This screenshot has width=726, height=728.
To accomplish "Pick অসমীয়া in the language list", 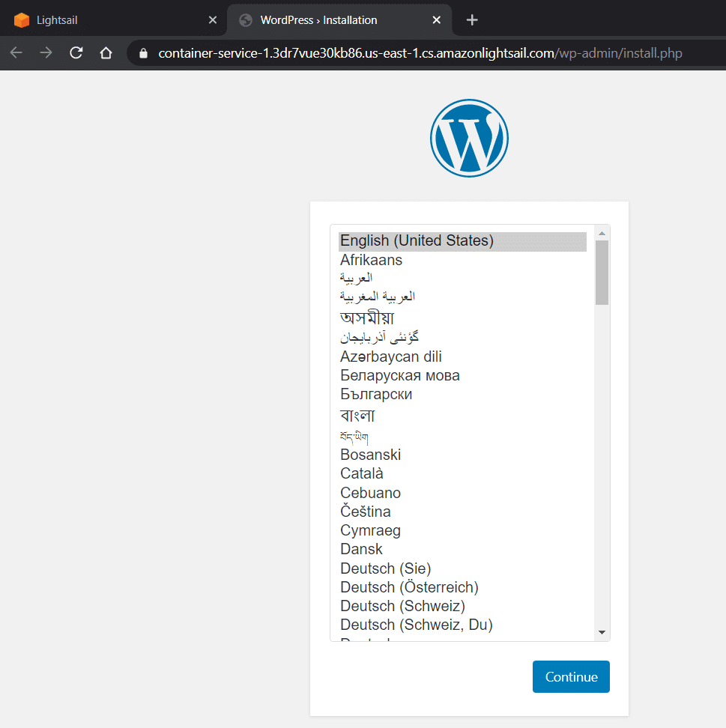I will point(462,318).
